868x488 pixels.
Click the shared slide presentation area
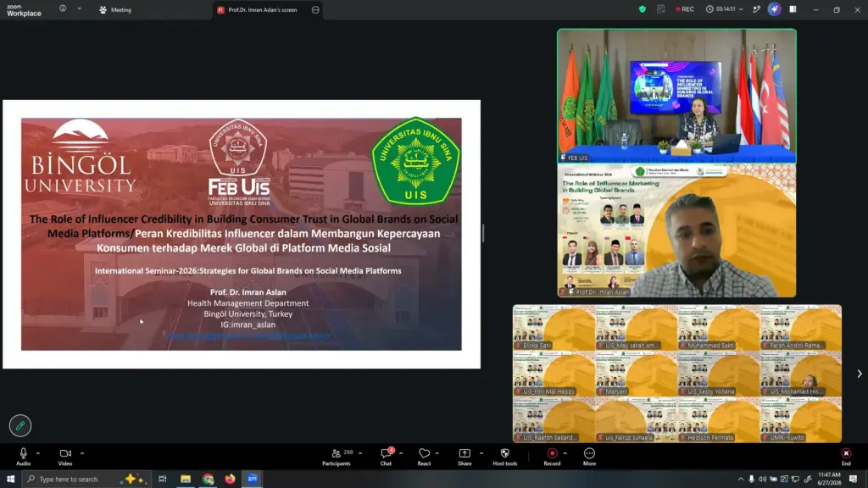pos(242,234)
